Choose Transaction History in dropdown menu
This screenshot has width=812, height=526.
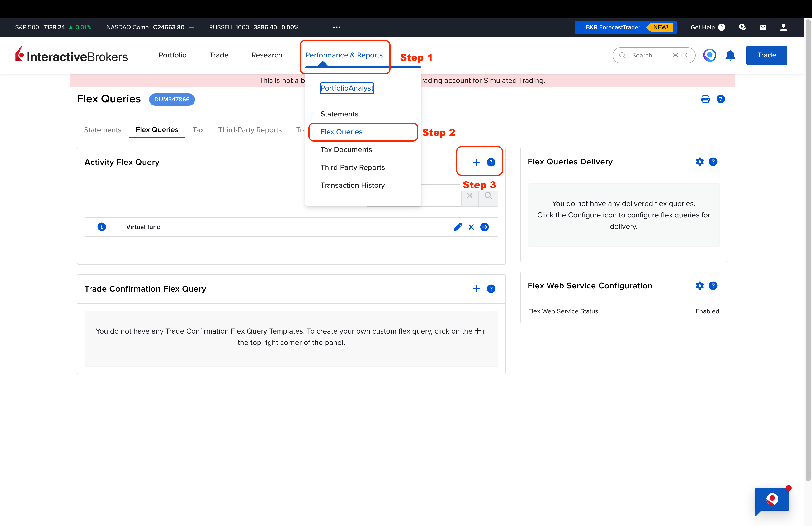coord(352,185)
